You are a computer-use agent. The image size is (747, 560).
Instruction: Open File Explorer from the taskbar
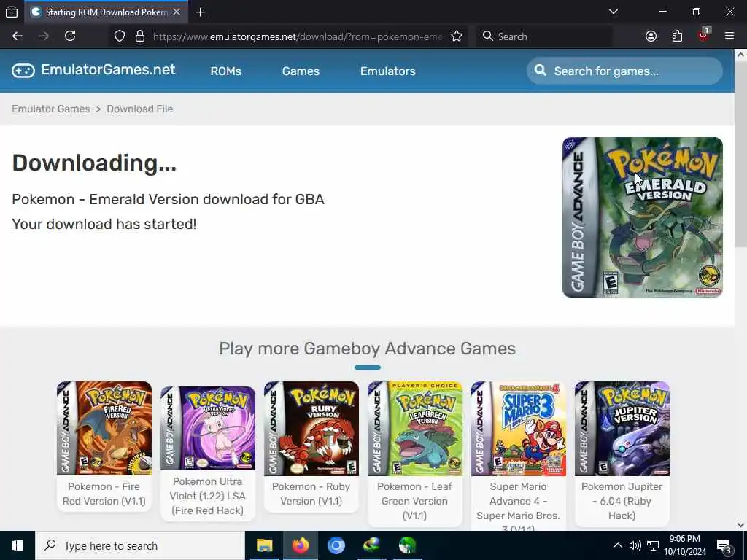(x=264, y=545)
